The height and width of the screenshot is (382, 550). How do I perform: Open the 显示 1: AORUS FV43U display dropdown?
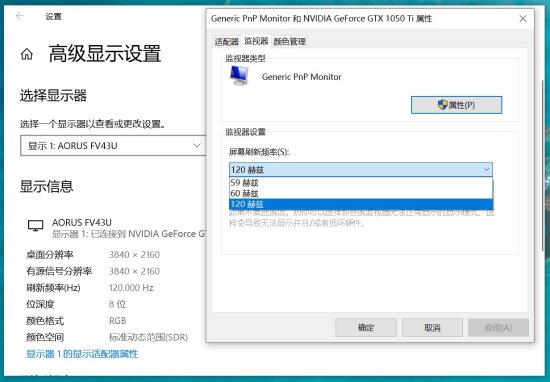[x=113, y=146]
